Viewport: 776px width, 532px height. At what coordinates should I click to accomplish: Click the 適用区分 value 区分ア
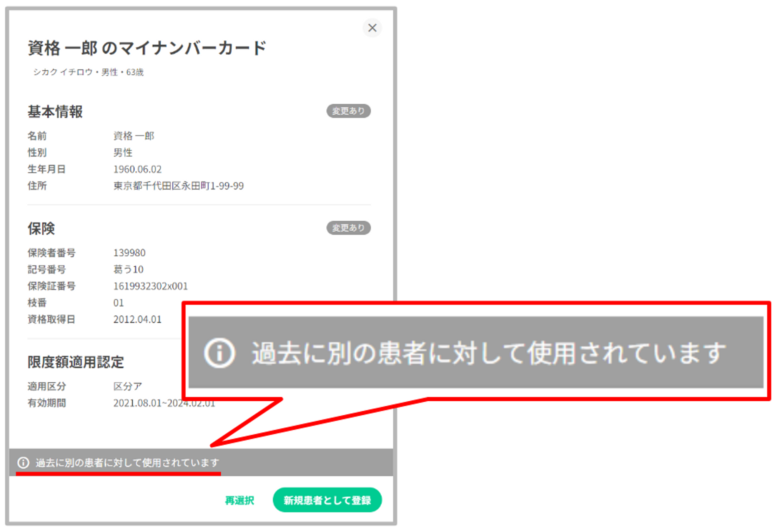(x=127, y=386)
